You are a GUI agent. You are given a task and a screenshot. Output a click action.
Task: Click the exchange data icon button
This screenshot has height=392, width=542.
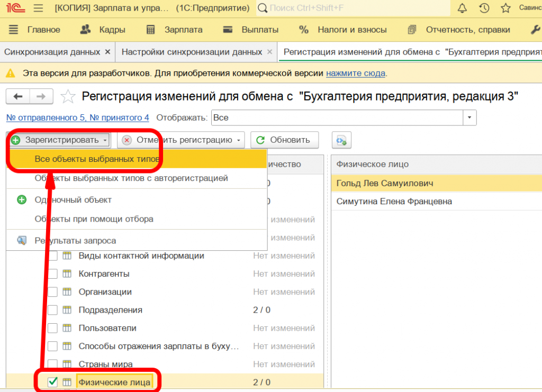click(x=341, y=140)
